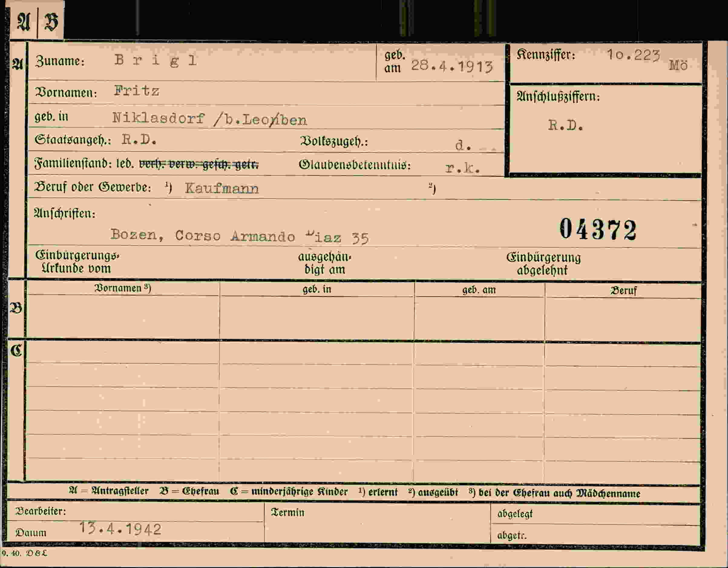
Task: Click the "Bearbeiter:" label
Action: (41, 511)
